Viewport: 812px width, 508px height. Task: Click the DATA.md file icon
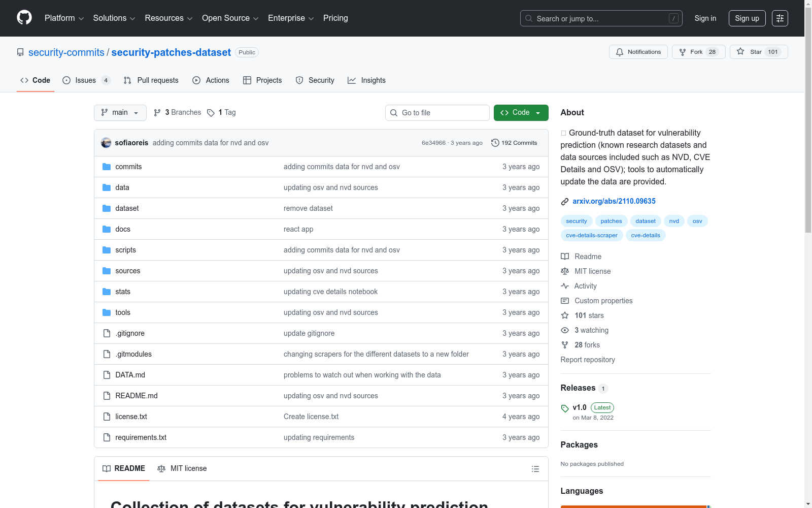107,375
